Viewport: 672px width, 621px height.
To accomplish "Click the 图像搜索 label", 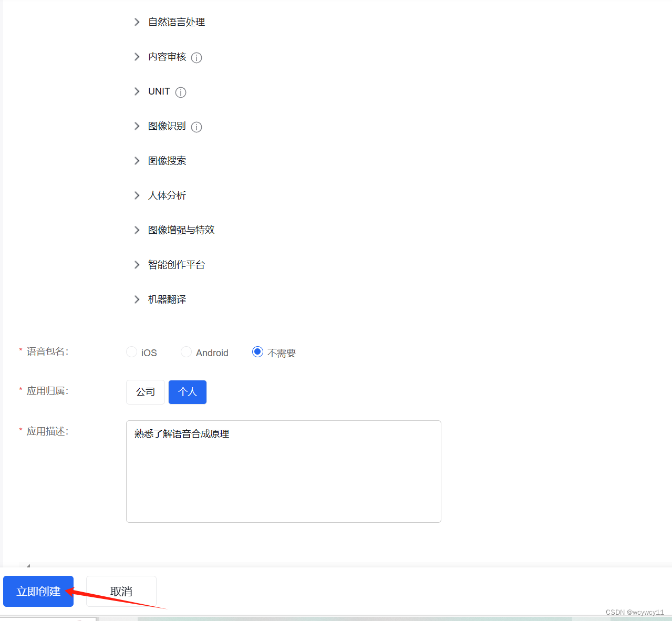I will click(x=167, y=161).
